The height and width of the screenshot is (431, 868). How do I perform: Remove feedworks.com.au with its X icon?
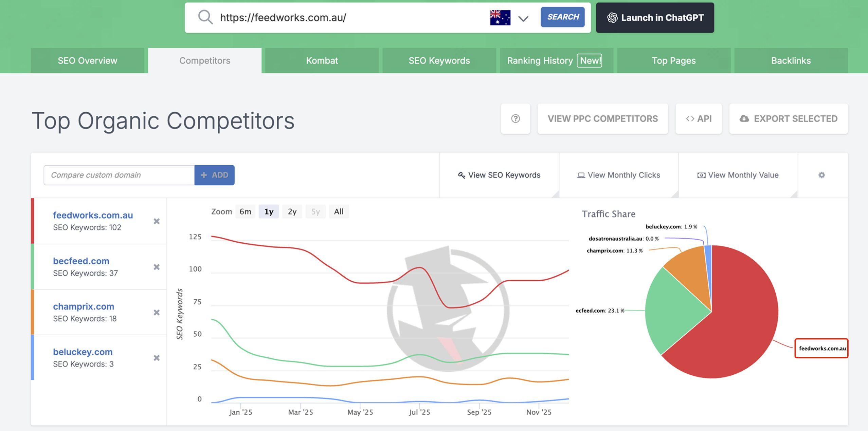[157, 221]
